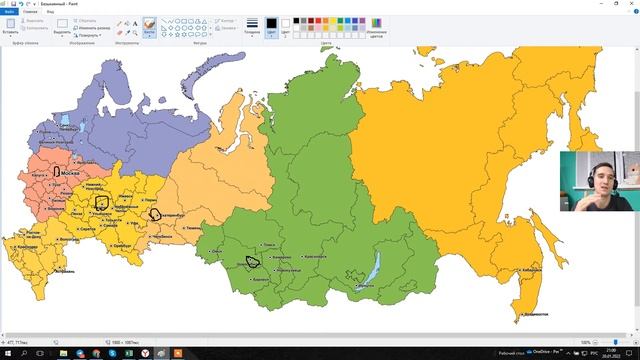Screen dimensions: 640x360
Task: Open Excel from the taskbar
Action: pyautogui.click(x=129, y=353)
